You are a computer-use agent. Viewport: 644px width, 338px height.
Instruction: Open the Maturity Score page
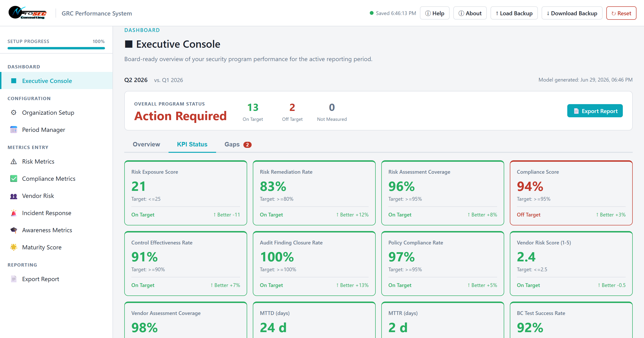pos(56,247)
